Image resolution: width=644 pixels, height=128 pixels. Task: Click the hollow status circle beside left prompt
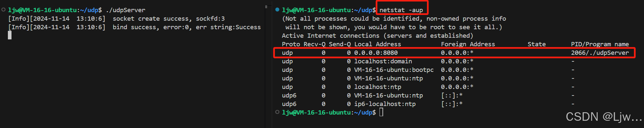click(x=3, y=10)
